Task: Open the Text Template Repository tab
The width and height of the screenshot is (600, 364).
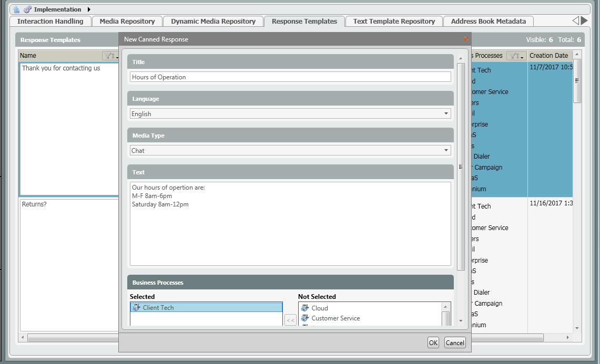Action: click(x=394, y=22)
